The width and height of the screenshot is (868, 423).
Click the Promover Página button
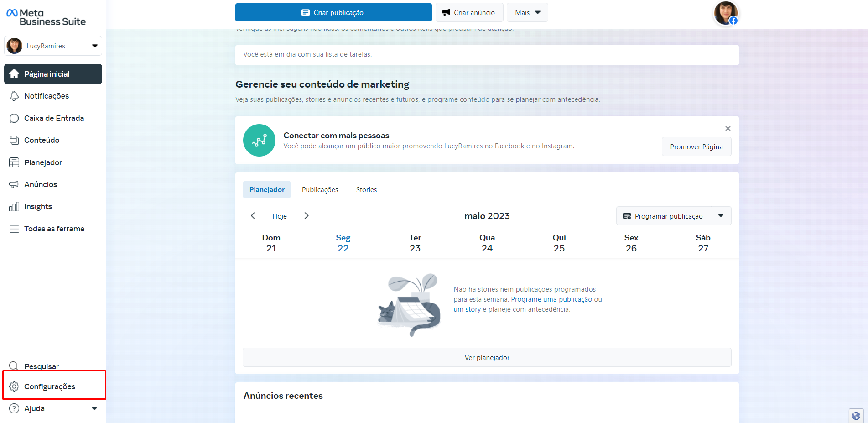pos(696,147)
